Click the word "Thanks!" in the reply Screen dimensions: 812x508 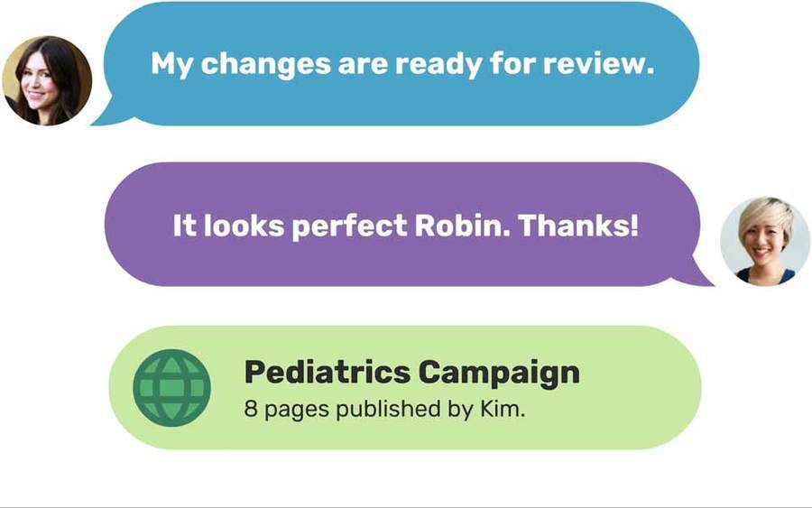tap(578, 226)
